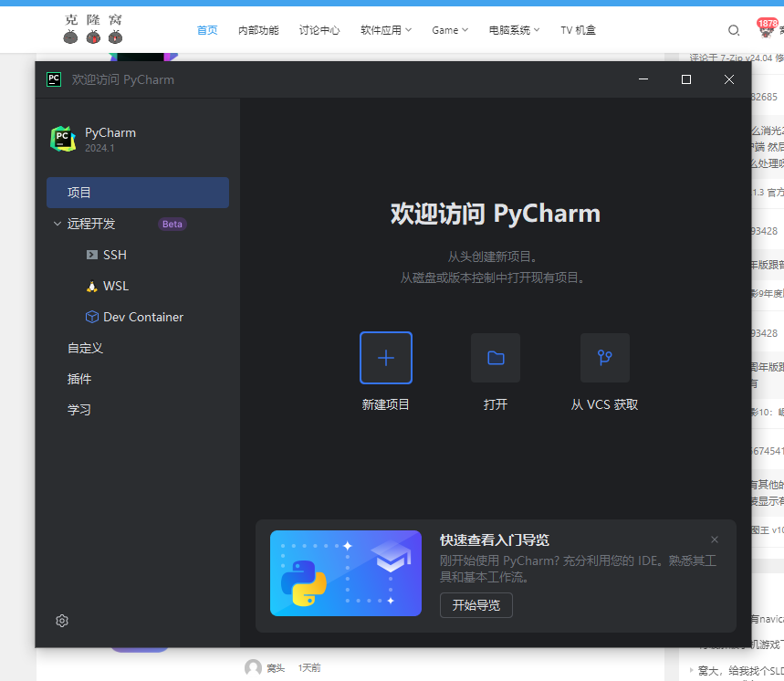Click the Dev Container cube icon
Image resolution: width=784 pixels, height=681 pixels.
tap(92, 317)
